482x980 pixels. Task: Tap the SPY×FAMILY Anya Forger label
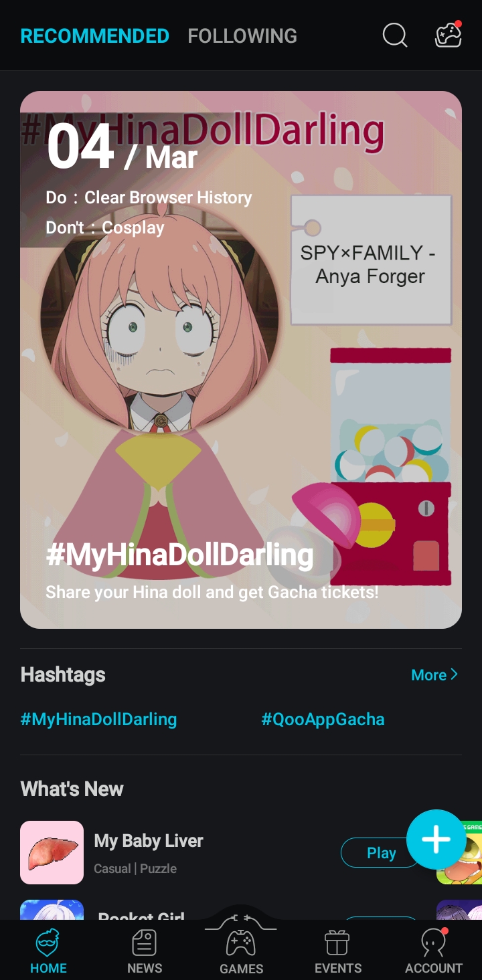370,264
